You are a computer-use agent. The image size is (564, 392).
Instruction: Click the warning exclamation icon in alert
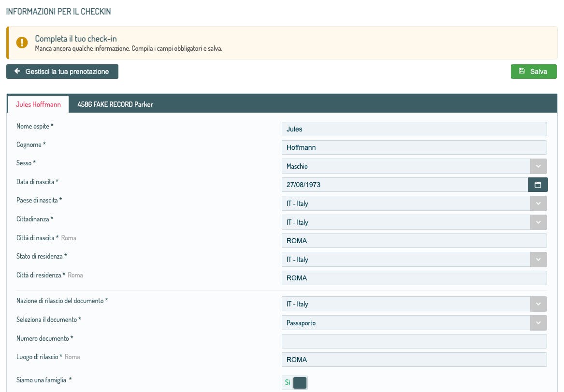(22, 43)
